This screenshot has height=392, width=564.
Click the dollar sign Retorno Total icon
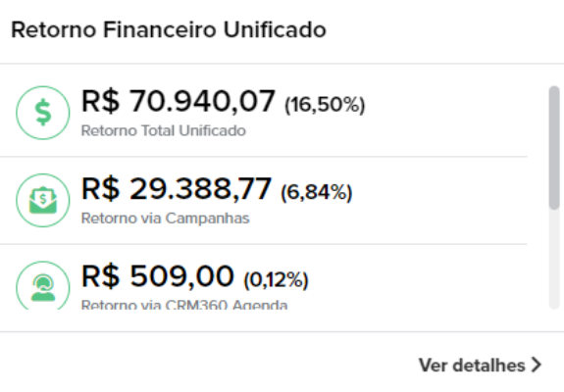[x=43, y=113]
